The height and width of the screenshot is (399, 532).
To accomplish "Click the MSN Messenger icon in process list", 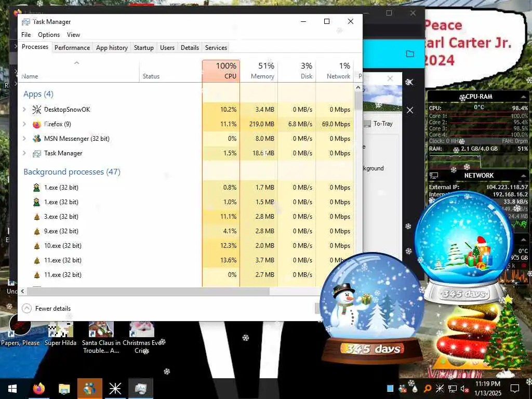I will (x=37, y=138).
